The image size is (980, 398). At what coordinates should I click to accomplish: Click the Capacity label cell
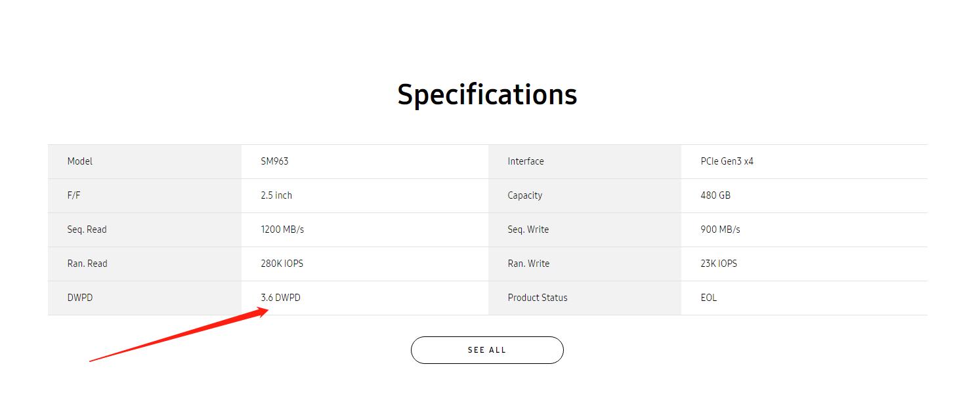tap(524, 195)
